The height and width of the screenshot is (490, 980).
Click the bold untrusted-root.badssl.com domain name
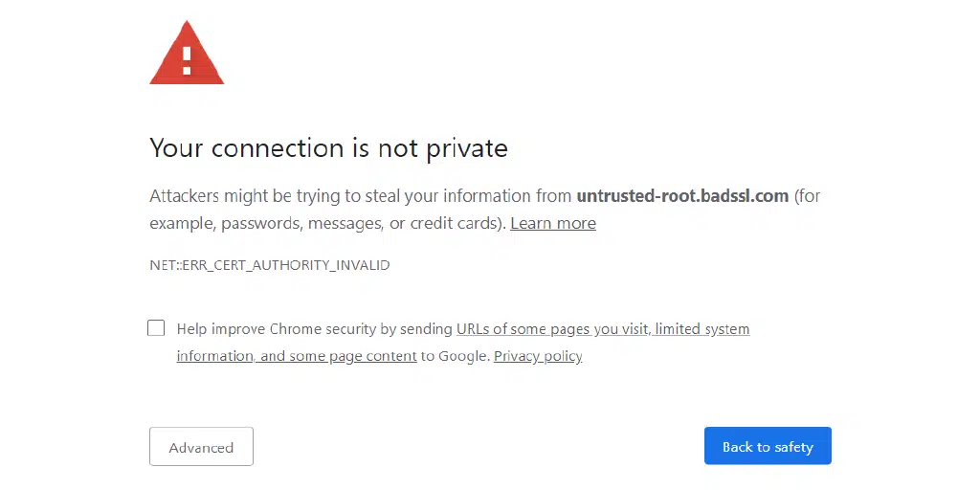pyautogui.click(x=682, y=195)
